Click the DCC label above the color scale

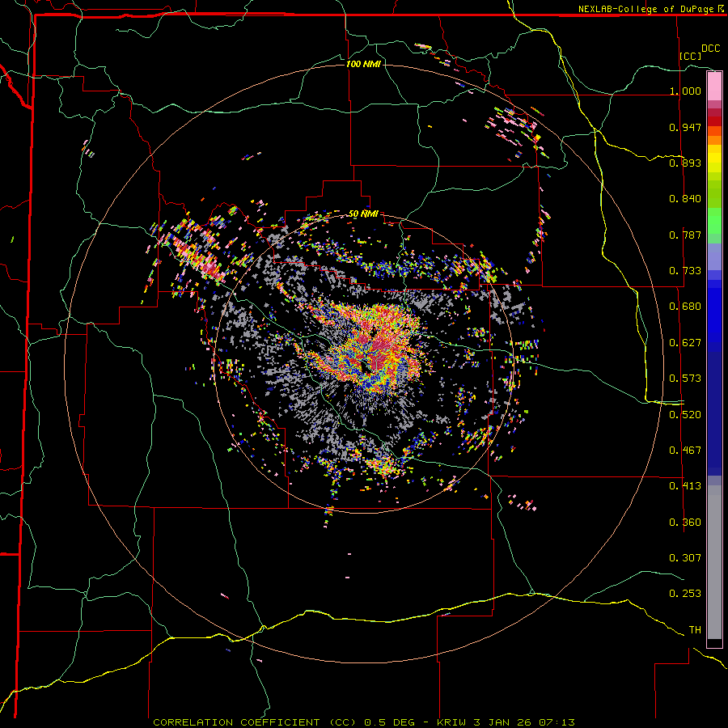(x=710, y=49)
